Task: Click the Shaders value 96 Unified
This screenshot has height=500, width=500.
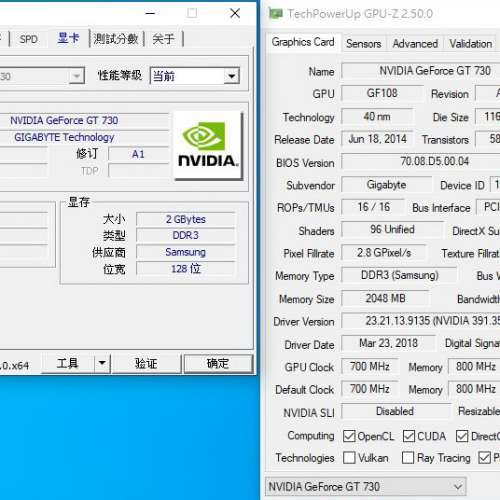Action: coord(392,229)
